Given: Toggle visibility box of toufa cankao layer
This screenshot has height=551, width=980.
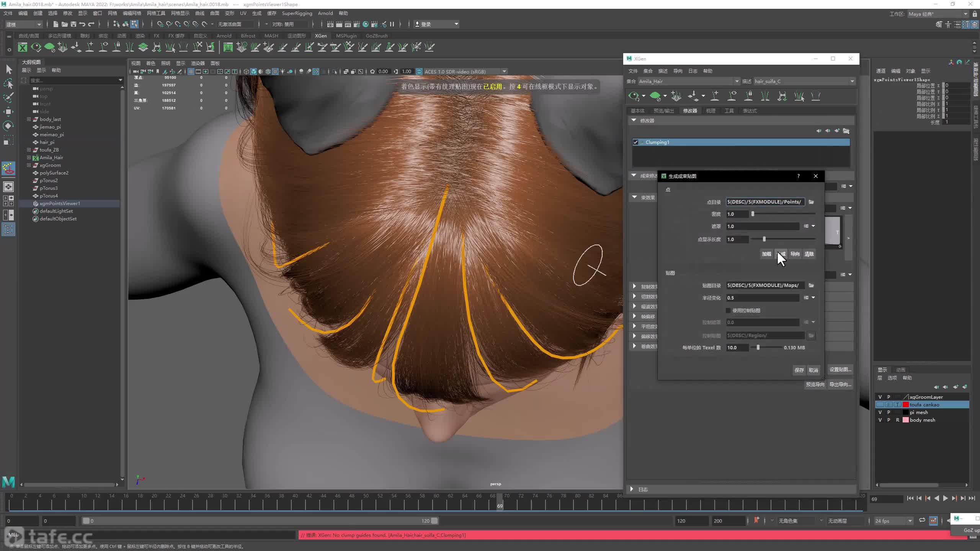Looking at the screenshot, I should click(880, 404).
